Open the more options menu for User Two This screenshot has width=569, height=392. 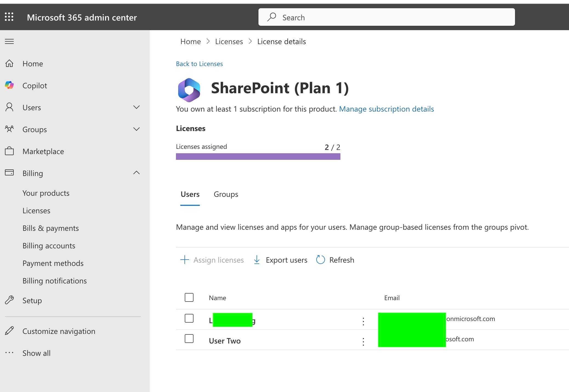(363, 342)
